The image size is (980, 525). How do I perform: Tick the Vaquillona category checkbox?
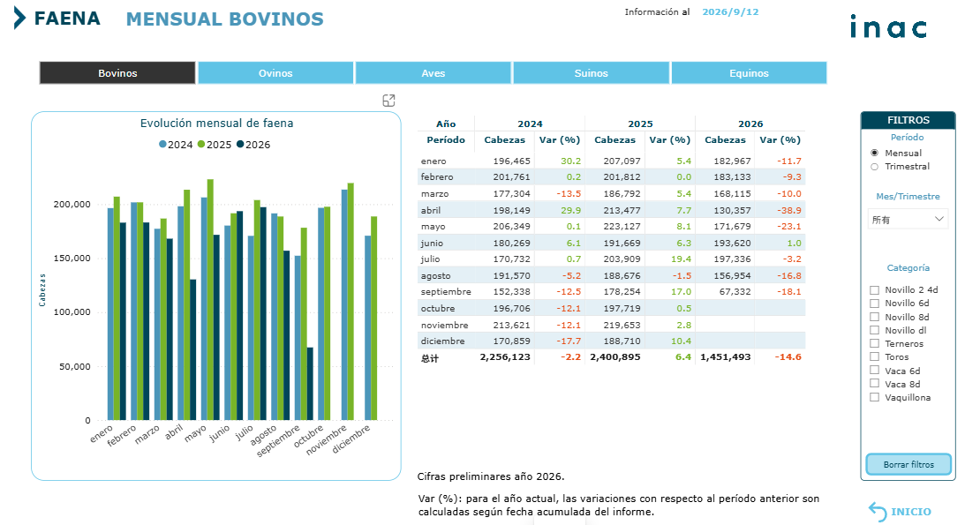click(x=874, y=397)
